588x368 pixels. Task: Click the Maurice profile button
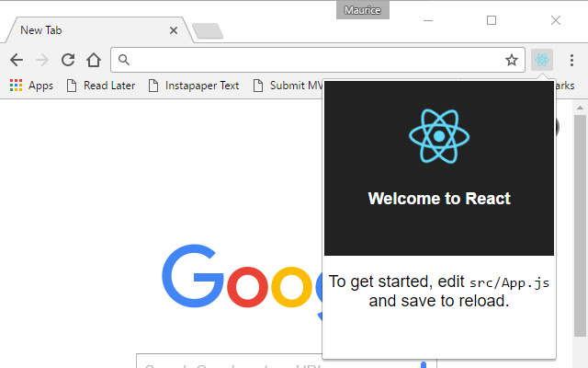[x=363, y=10]
